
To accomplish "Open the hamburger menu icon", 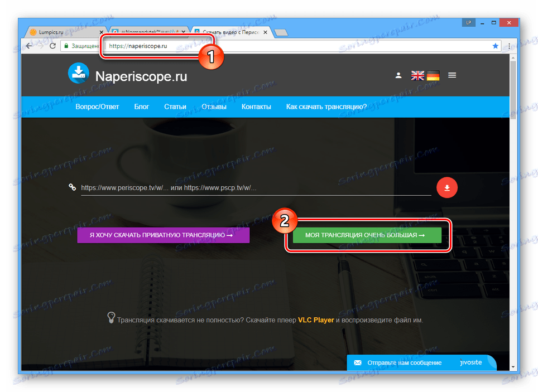I will [x=452, y=75].
